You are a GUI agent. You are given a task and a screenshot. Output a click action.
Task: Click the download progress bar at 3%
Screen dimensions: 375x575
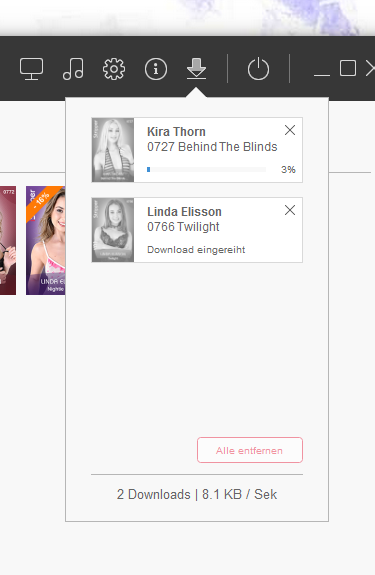206,169
